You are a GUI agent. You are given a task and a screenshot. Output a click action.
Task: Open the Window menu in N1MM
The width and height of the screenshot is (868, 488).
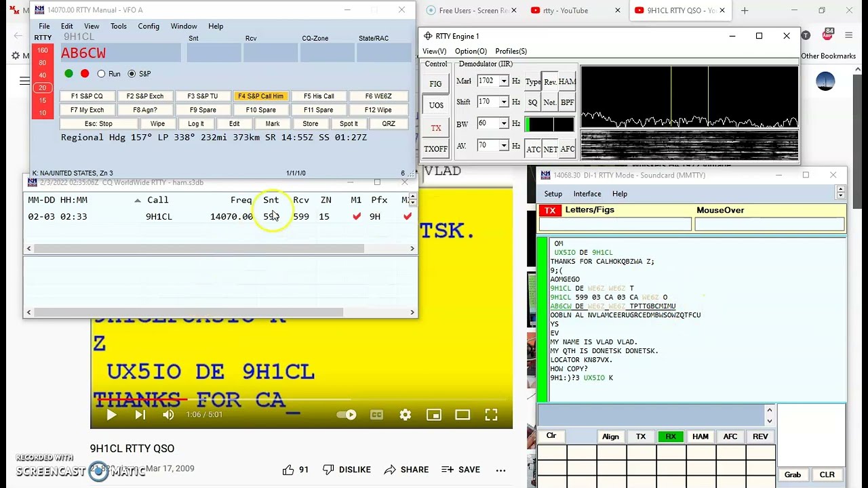click(184, 26)
